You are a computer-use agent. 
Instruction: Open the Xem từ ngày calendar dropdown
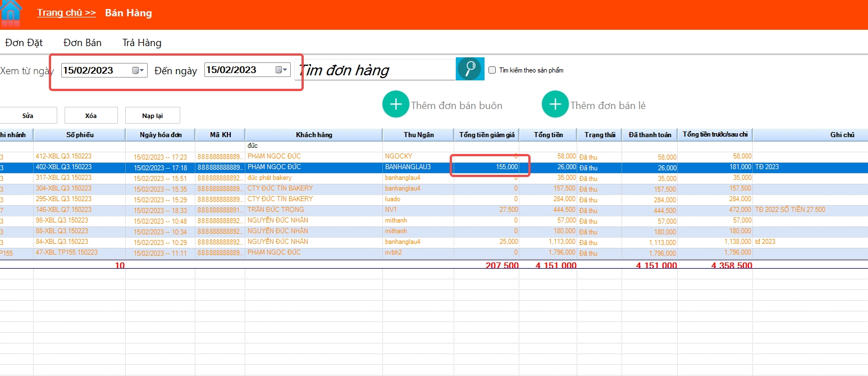pos(139,70)
